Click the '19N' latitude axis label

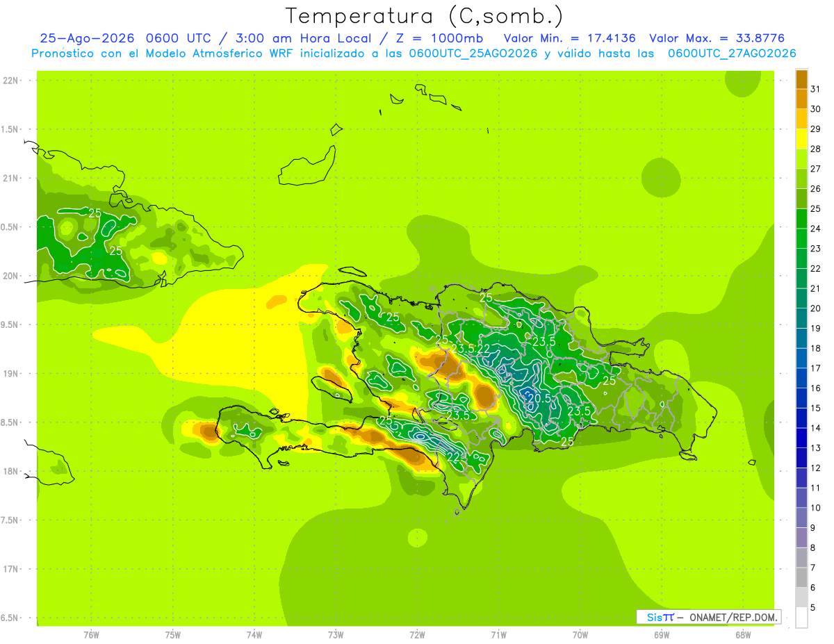coord(11,373)
